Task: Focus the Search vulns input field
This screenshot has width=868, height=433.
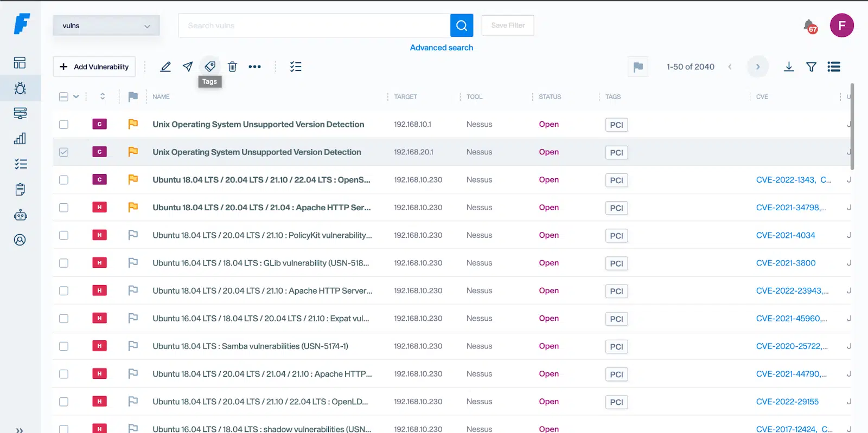Action: tap(314, 25)
